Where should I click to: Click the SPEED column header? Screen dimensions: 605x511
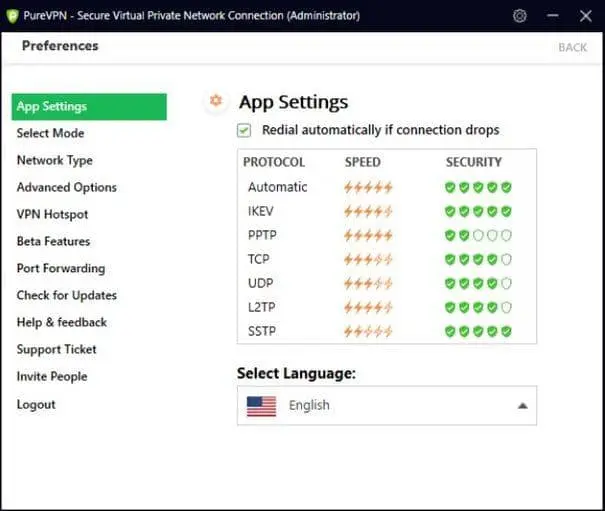pyautogui.click(x=363, y=162)
